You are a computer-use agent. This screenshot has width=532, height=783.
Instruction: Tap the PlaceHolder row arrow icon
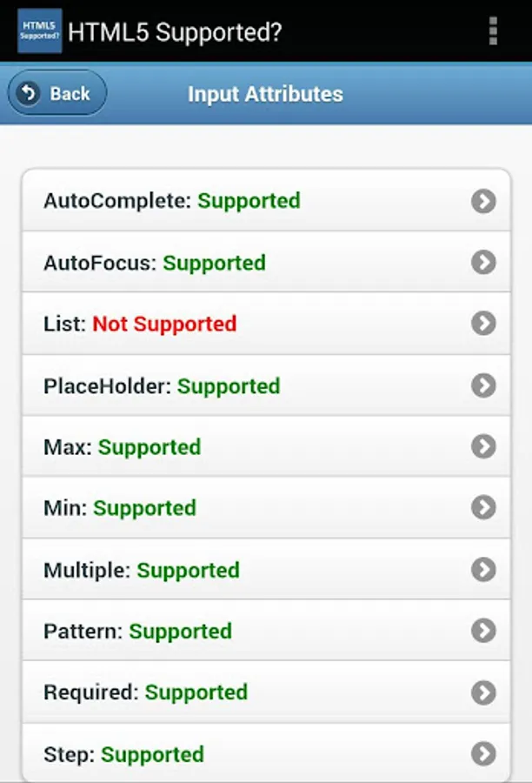[483, 385]
